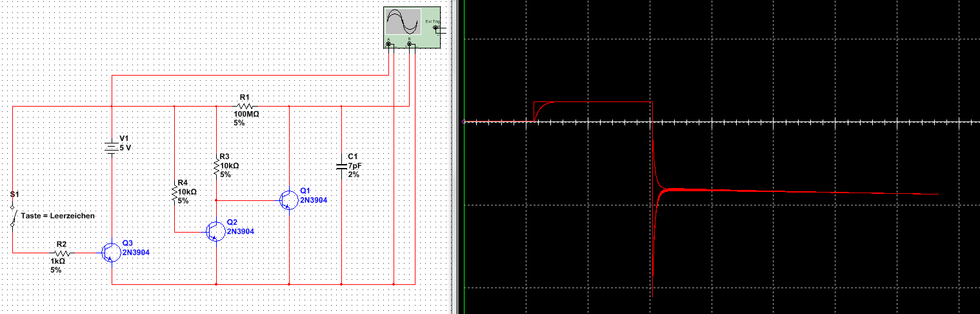
Task: Select resistor R1 symbol
Action: click(245, 106)
